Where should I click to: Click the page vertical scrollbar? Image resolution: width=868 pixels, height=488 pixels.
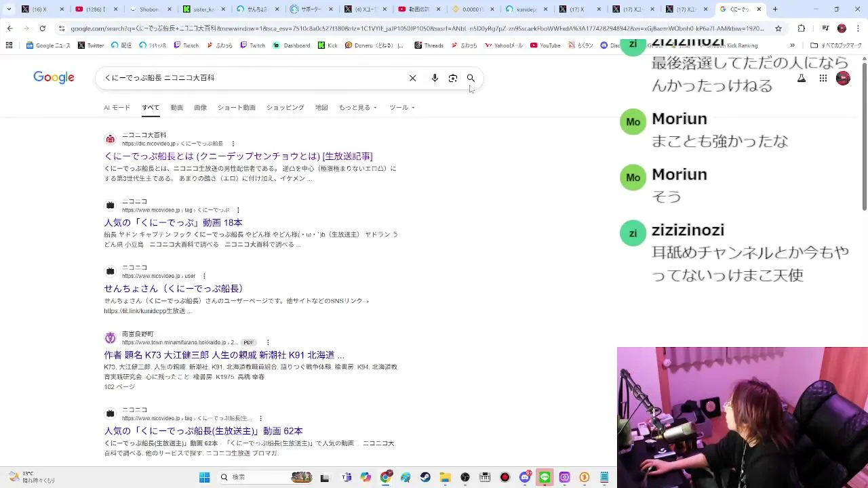pos(864,136)
